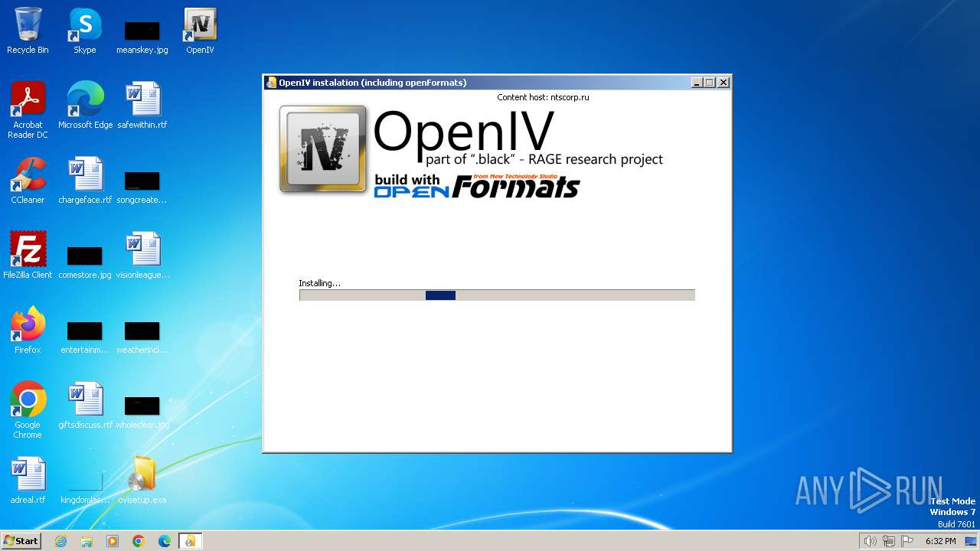Click the 'Content host: ntscorp.ru' text
Viewport: 980px width, 551px height.
tap(543, 97)
